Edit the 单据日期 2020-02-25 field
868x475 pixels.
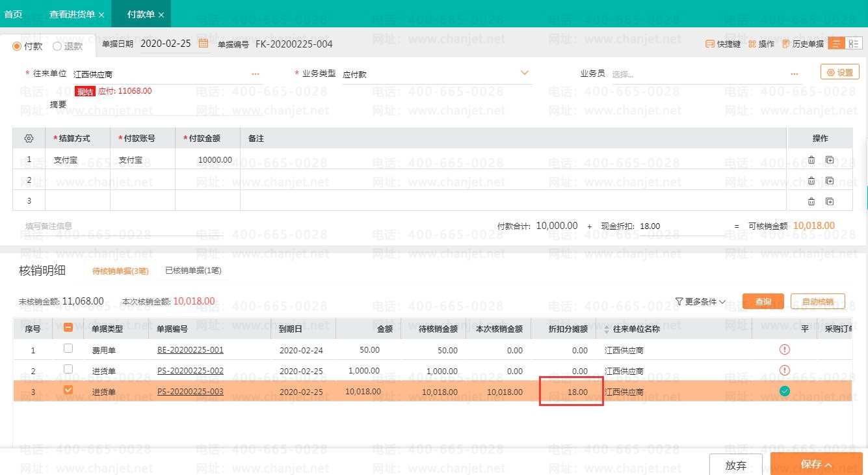[166, 44]
